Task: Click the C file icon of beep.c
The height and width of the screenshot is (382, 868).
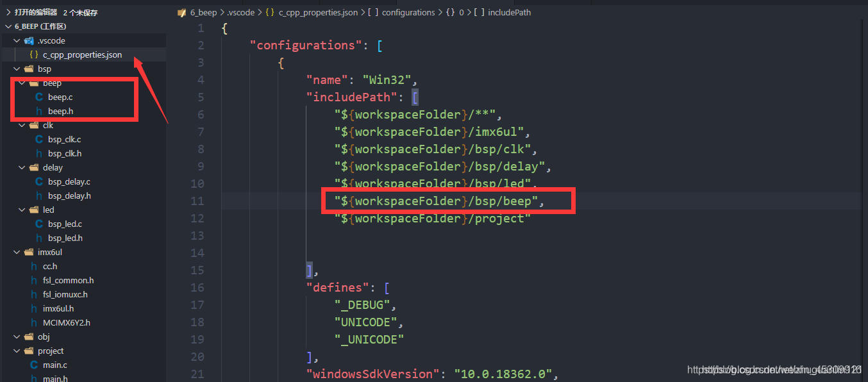Action: click(x=39, y=97)
